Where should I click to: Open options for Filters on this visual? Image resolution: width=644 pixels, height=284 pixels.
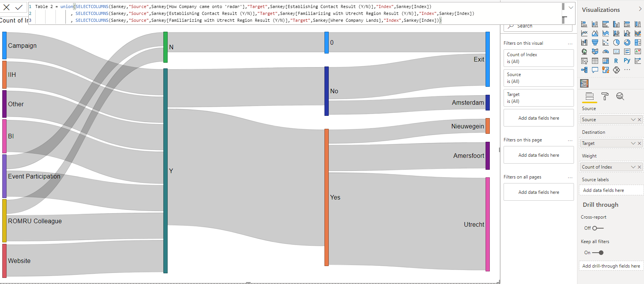pyautogui.click(x=570, y=44)
